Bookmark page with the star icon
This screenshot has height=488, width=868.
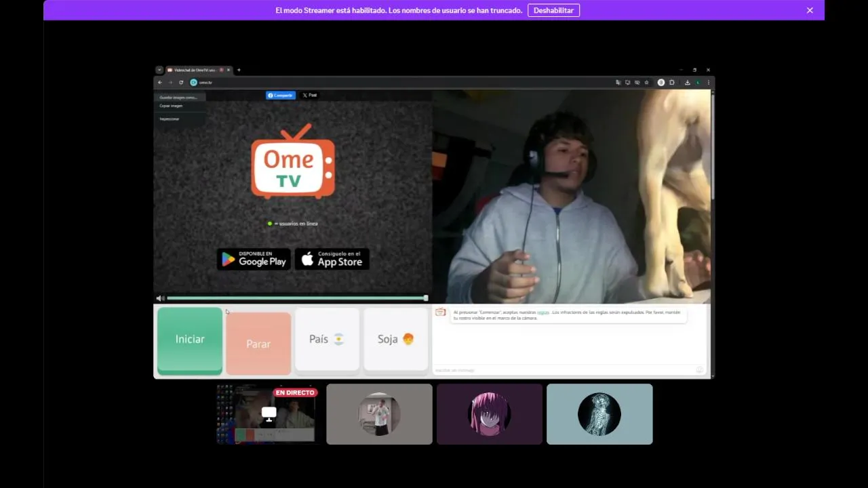point(646,83)
